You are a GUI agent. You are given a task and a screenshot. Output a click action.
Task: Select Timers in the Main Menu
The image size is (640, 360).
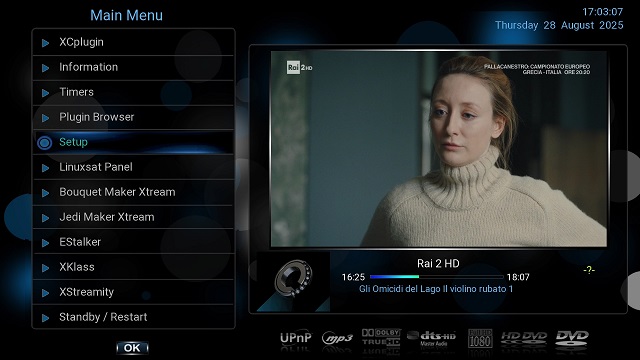[133, 92]
